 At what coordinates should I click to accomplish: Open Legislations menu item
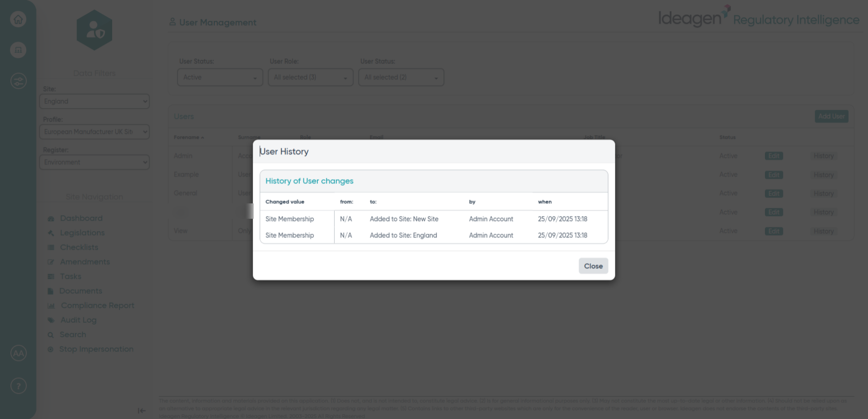[x=82, y=233]
